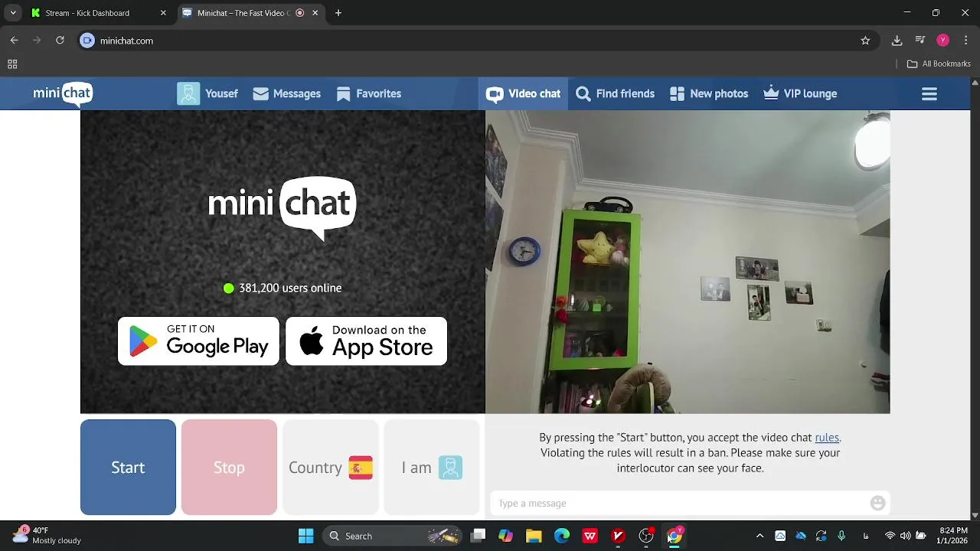Click the taskbar Search box

pyautogui.click(x=393, y=536)
